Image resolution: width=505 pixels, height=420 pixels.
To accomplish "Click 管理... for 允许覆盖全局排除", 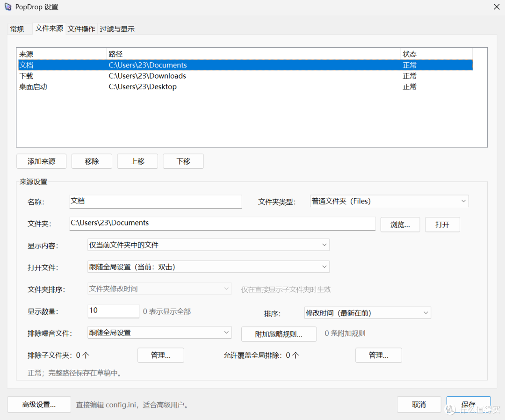I will tap(378, 355).
